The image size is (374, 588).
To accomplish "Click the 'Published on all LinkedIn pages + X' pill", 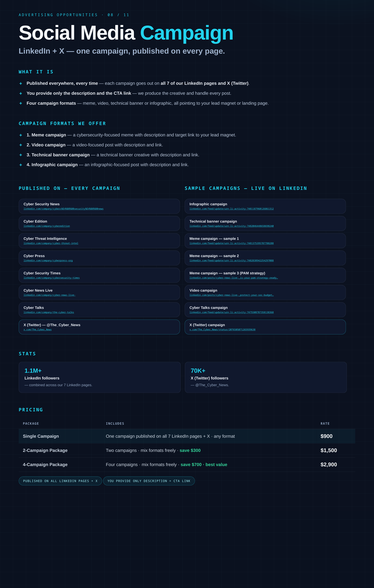I will coord(60,481).
